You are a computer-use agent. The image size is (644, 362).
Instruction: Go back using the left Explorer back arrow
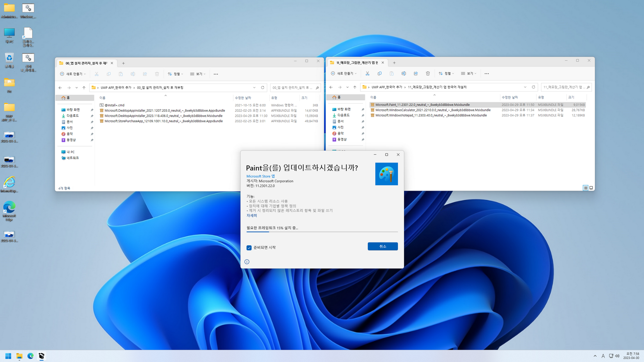click(60, 88)
